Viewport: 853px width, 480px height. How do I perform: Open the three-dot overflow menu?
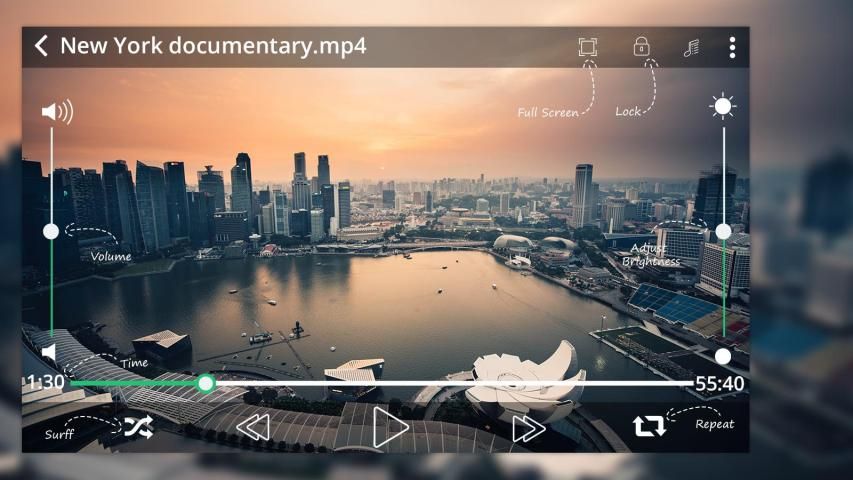732,47
